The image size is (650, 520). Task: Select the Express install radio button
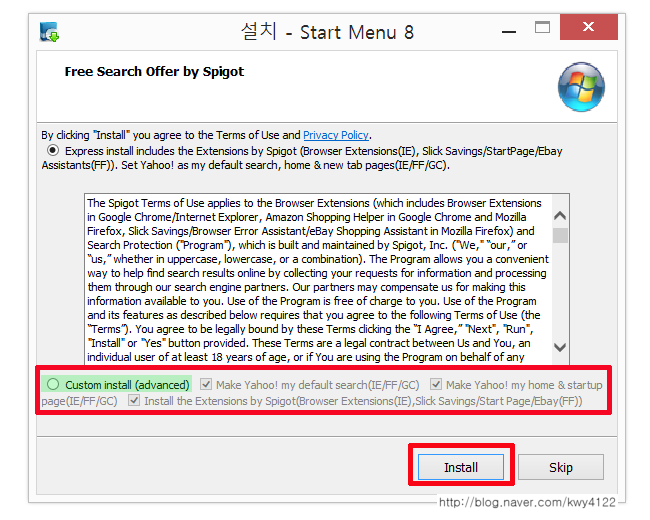(x=53, y=150)
